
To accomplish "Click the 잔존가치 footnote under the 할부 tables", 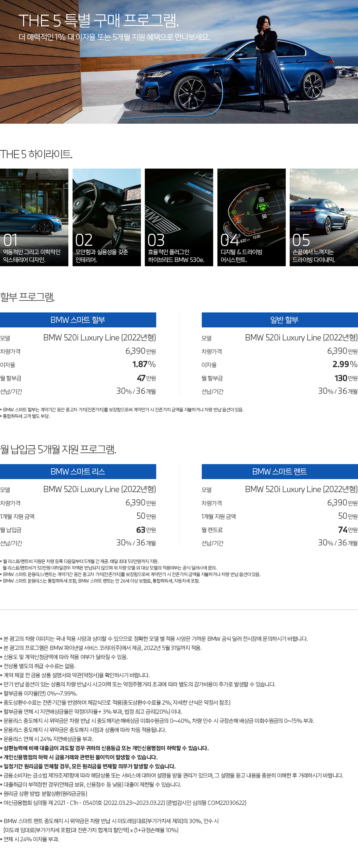I will 122,410.
